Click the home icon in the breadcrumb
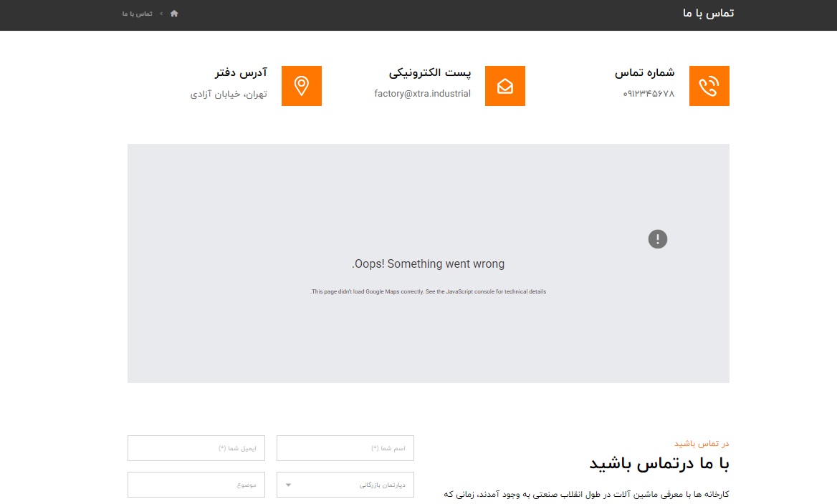Image resolution: width=837 pixels, height=504 pixels. (174, 14)
